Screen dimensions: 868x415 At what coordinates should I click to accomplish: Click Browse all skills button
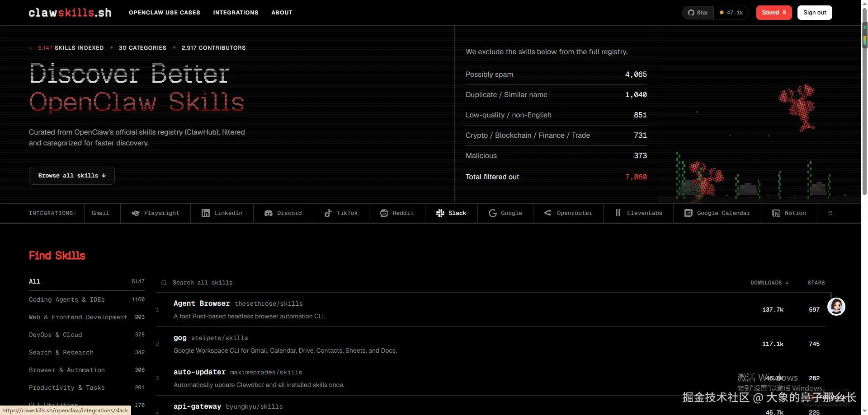tap(71, 176)
